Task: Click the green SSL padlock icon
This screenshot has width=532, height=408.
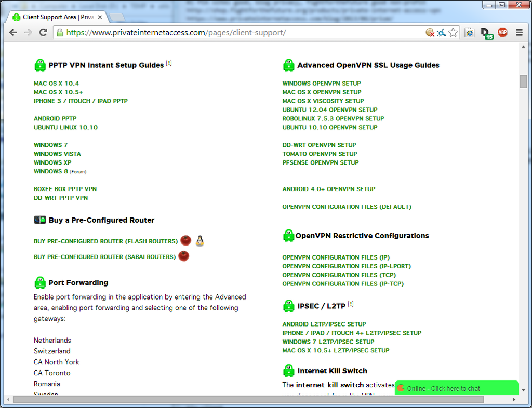Action: [60, 33]
